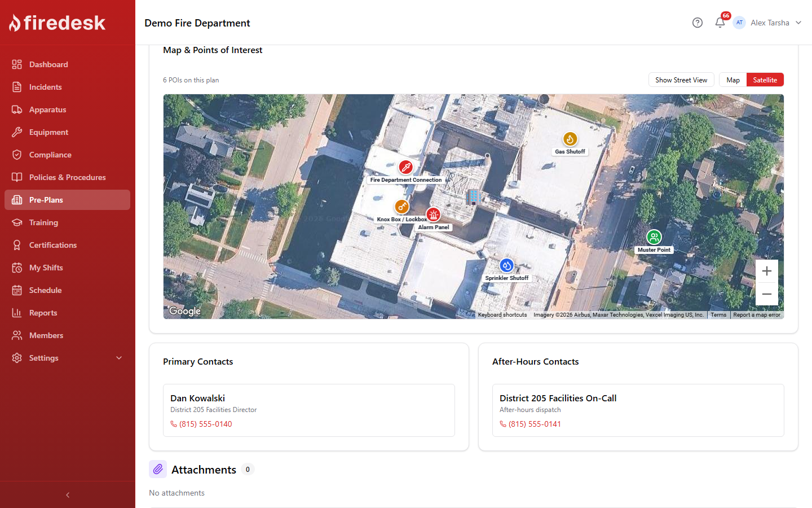The width and height of the screenshot is (812, 508).
Task: Click Show Street View button
Action: tap(681, 80)
